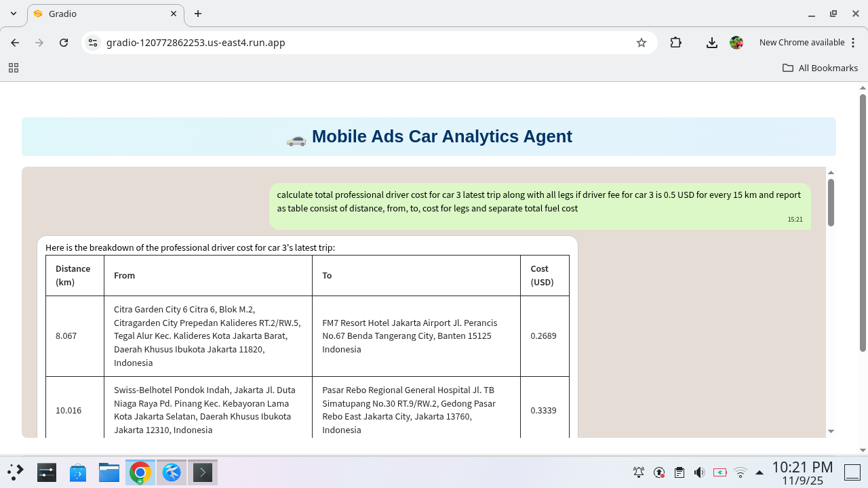Screen dimensions: 868x488
Task: Click the To column header
Action: (x=416, y=275)
